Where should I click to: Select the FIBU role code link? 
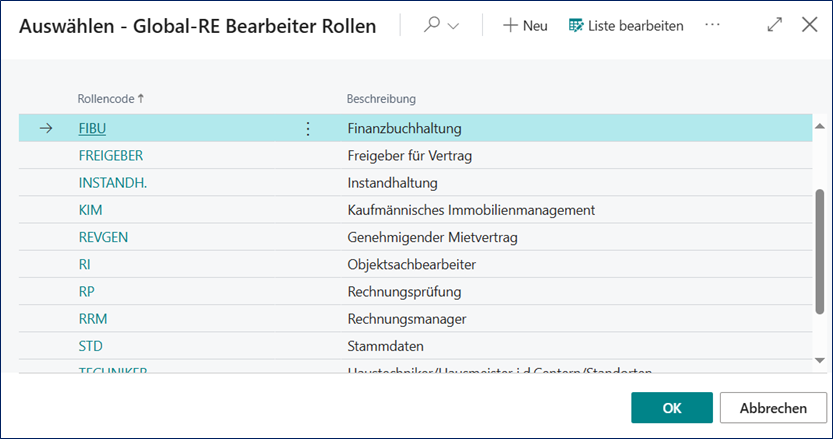coord(92,129)
